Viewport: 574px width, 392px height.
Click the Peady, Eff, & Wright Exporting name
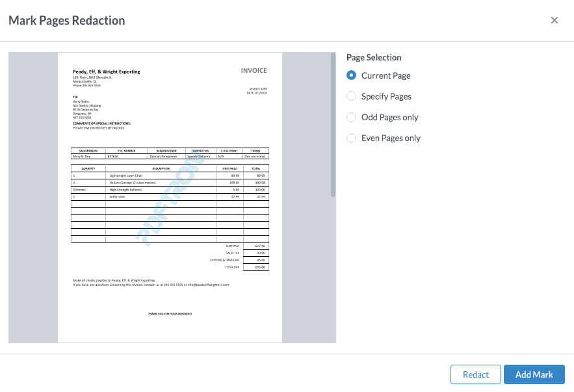pyautogui.click(x=105, y=72)
